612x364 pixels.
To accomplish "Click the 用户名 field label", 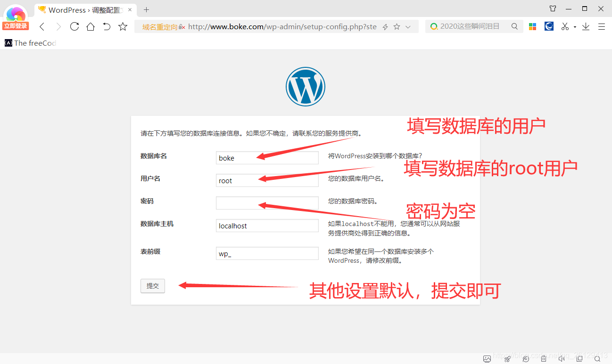I will pos(150,178).
